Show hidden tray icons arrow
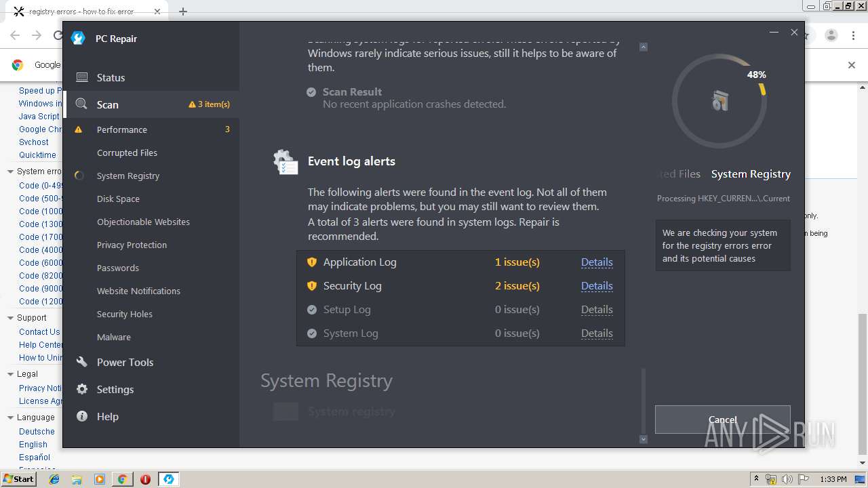This screenshot has height=488, width=868. (756, 479)
